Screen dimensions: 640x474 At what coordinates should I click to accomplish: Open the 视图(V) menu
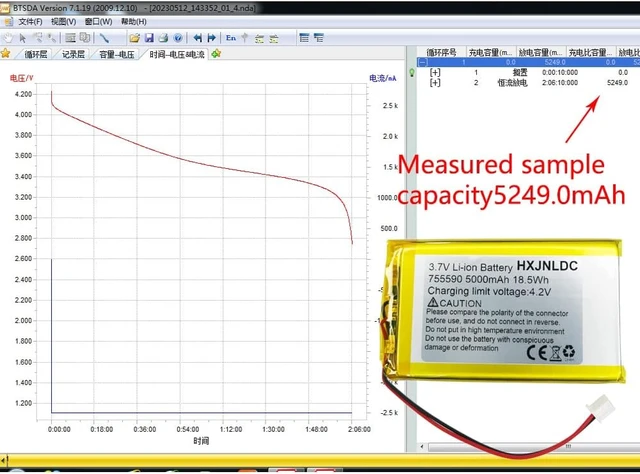64,22
